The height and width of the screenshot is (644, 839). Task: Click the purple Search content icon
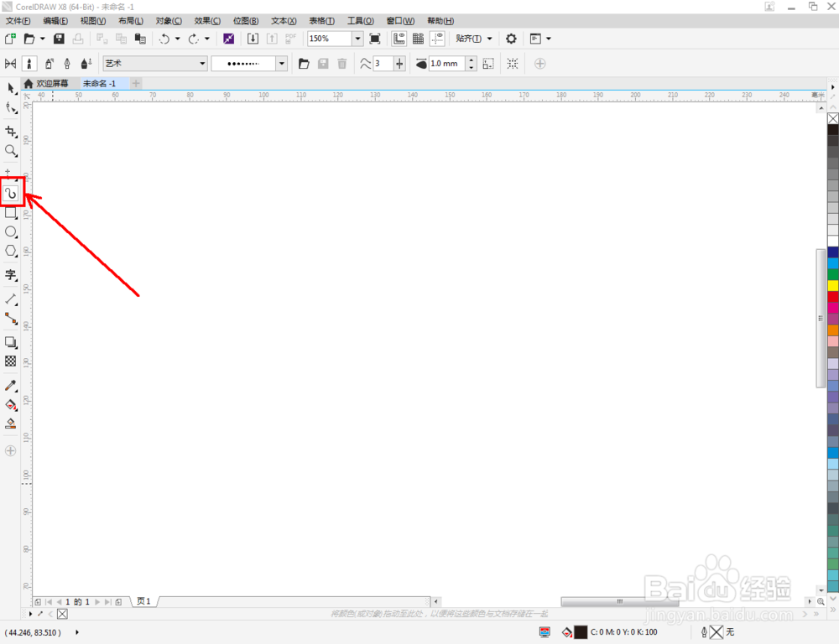(x=228, y=39)
